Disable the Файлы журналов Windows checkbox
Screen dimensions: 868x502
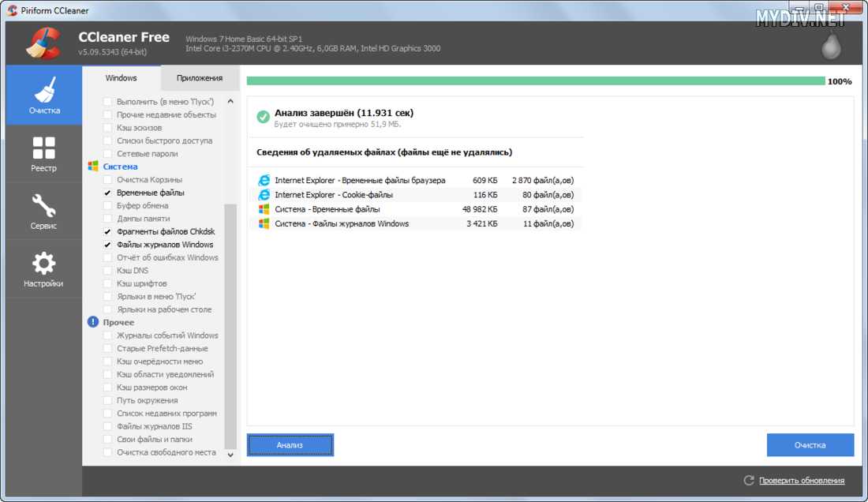(x=107, y=245)
